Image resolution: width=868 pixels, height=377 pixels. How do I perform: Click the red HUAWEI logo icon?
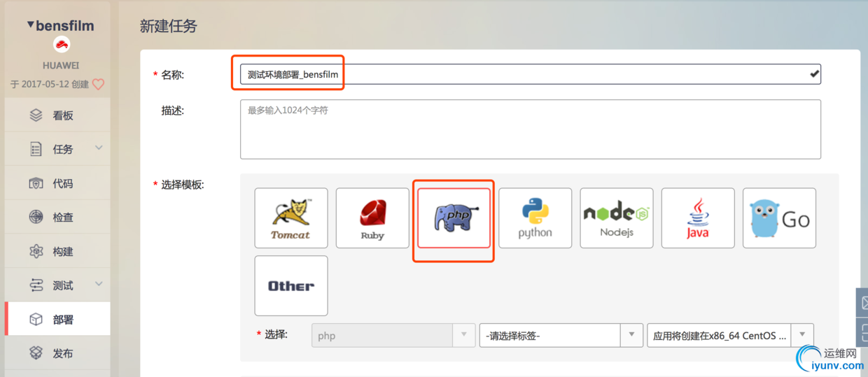62,45
